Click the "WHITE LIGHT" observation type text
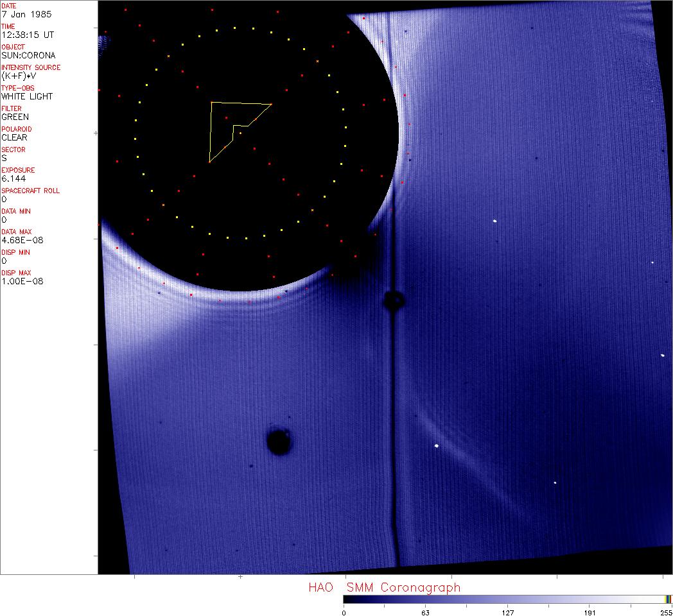This screenshot has width=673, height=616. point(27,96)
